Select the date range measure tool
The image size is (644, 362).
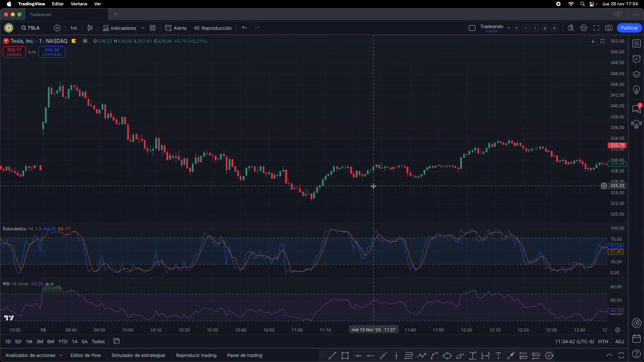[x=485, y=356]
